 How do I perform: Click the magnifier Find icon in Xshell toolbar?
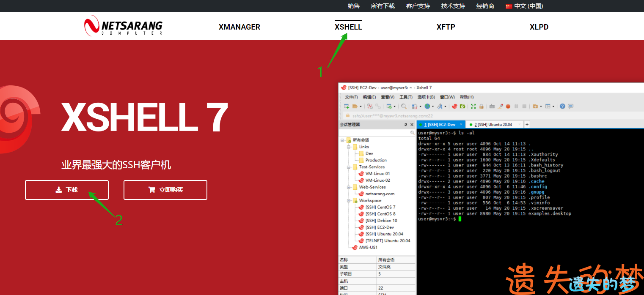tap(404, 106)
